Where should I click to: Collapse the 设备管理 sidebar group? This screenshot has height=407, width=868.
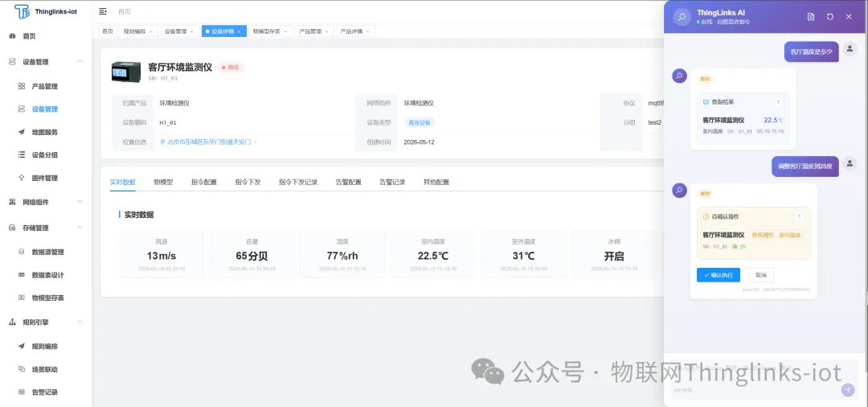coord(79,61)
